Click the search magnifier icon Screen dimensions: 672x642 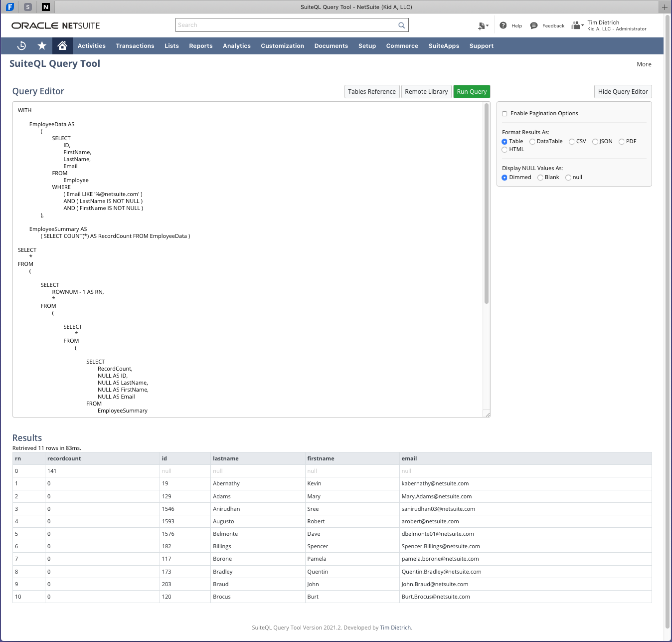click(401, 25)
